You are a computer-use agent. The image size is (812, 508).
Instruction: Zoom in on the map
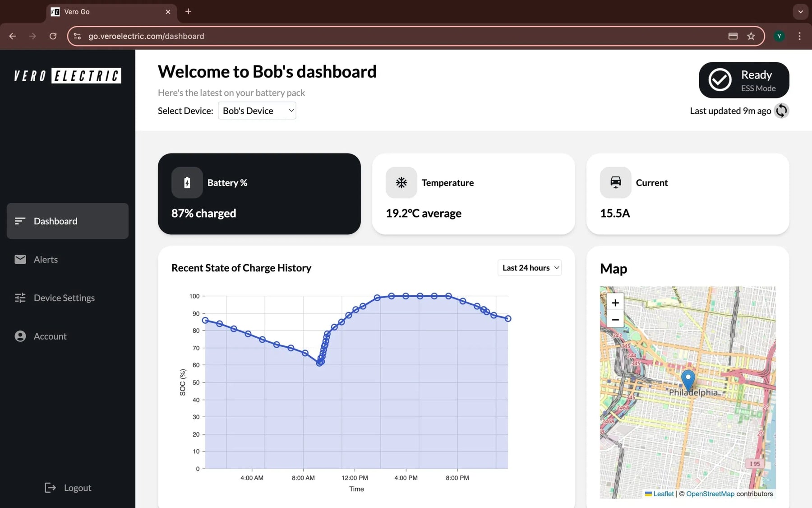(615, 303)
